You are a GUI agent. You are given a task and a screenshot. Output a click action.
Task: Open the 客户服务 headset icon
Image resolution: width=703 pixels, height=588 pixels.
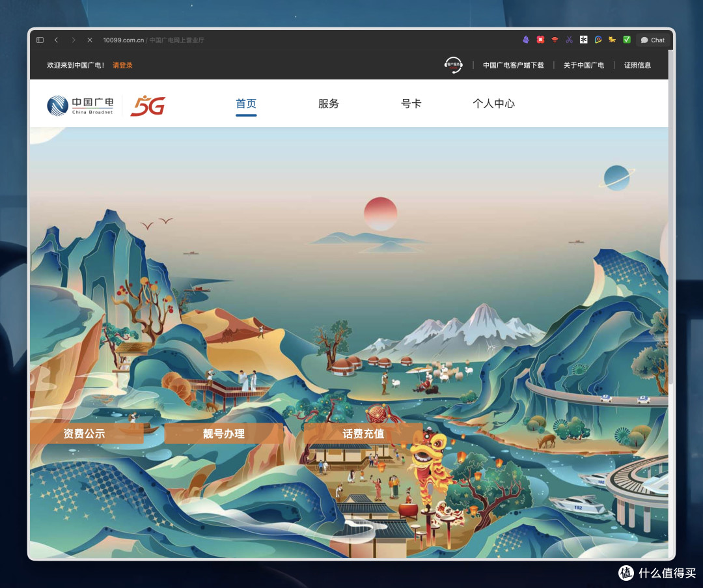[453, 65]
